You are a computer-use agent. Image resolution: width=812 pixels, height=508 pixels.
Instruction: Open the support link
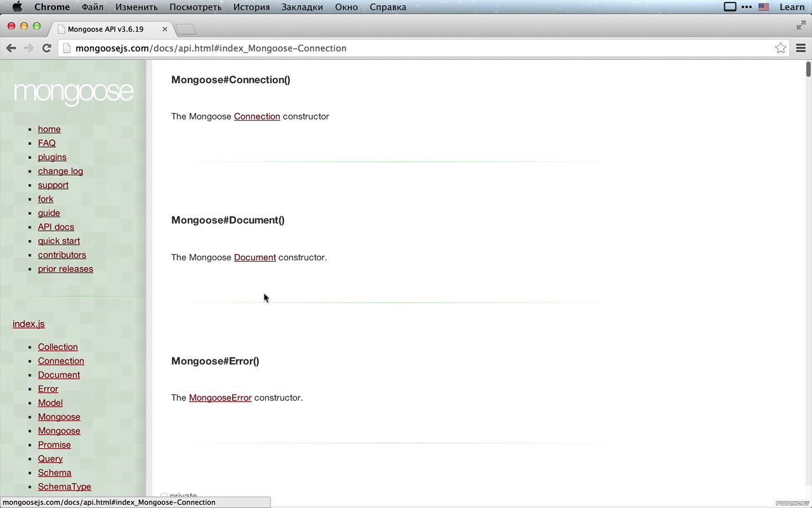click(53, 185)
